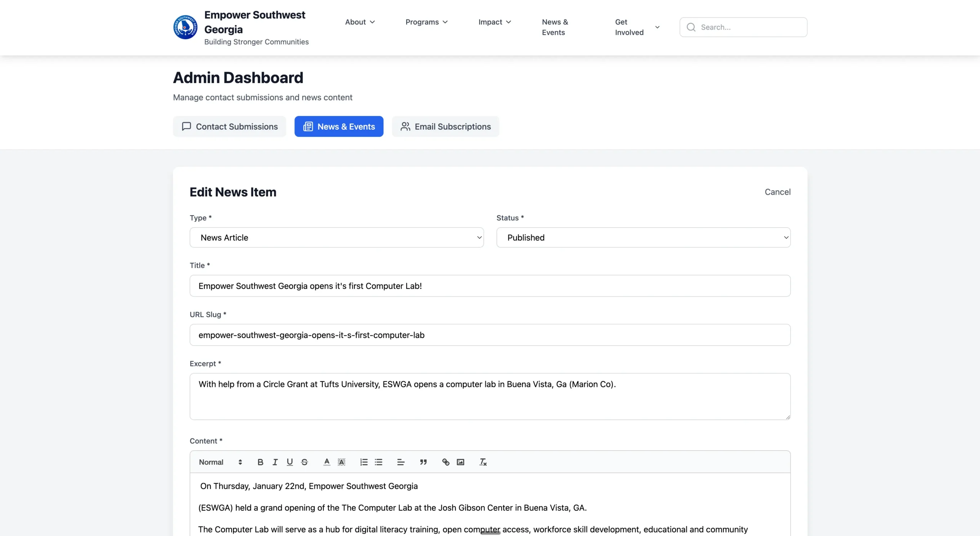Select the News & Events dashboard tab
The width and height of the screenshot is (980, 536).
point(339,126)
